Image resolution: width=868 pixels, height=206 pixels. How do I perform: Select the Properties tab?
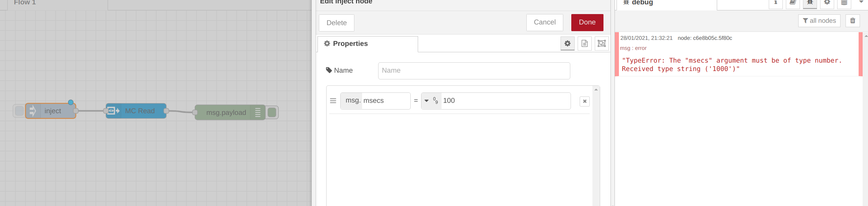pos(350,44)
